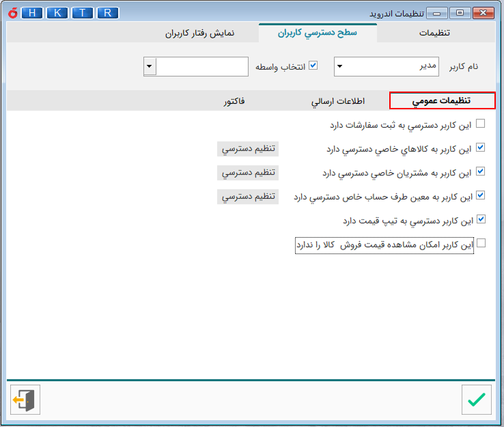Select the فاکتور sub-tab
Image resolution: width=504 pixels, height=427 pixels.
(x=234, y=101)
